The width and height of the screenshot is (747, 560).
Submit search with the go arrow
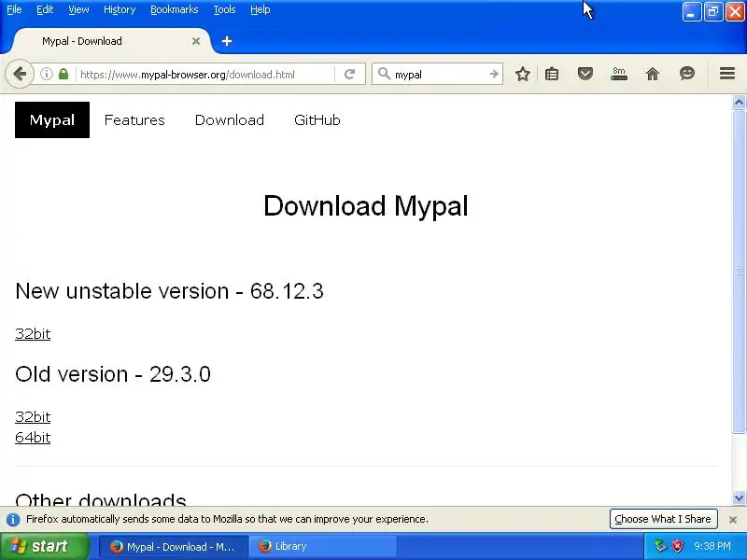[x=494, y=74]
